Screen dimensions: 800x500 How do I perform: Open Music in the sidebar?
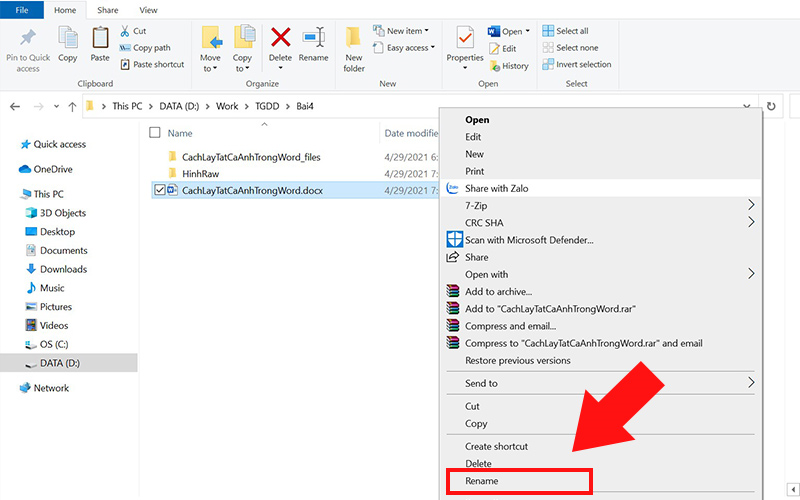click(x=45, y=288)
